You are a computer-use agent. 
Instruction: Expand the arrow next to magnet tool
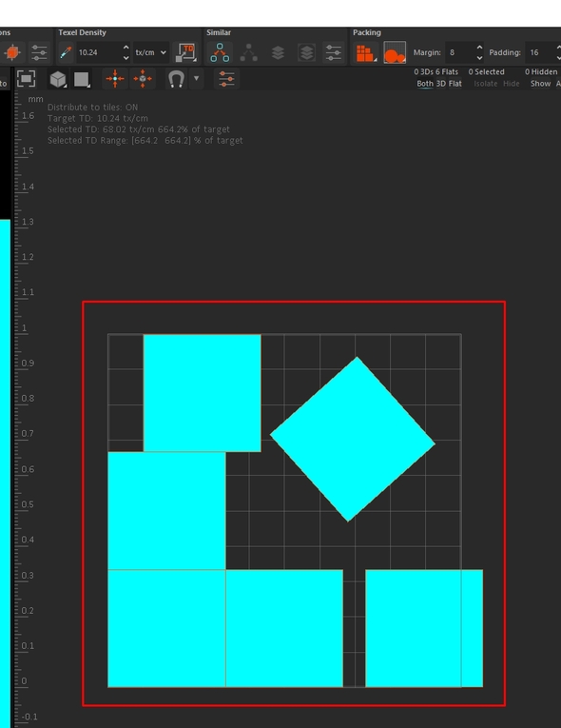[196, 78]
